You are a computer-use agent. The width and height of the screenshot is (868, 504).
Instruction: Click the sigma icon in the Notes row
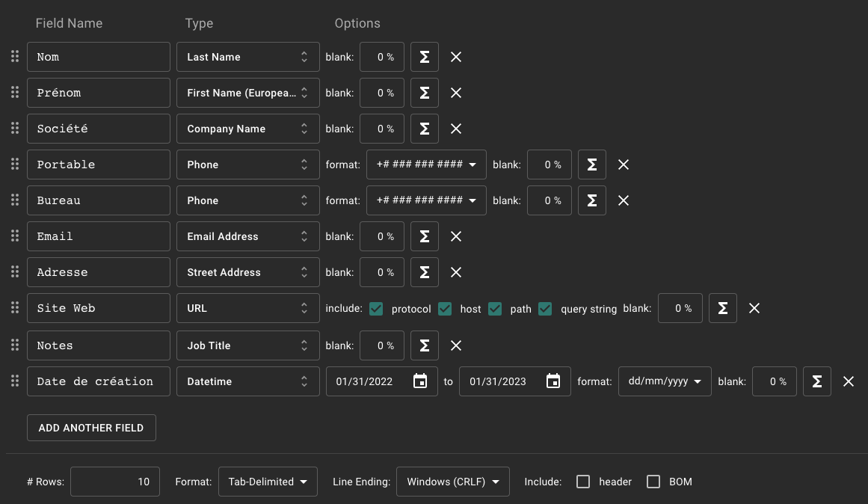tap(425, 345)
